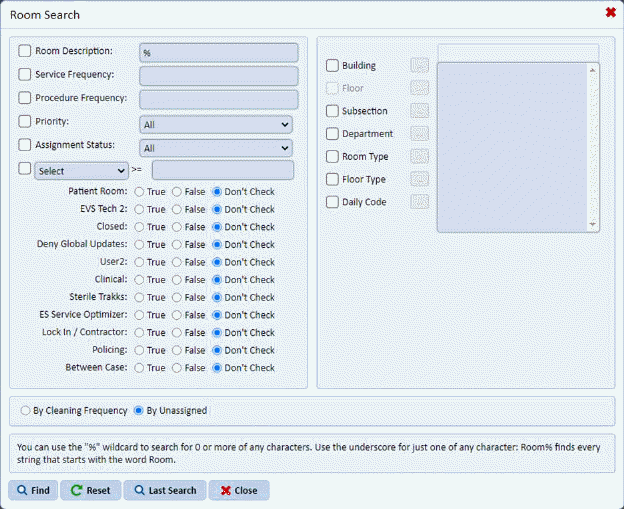Click the Find button
Screen dimensions: 624x509
point(32,491)
